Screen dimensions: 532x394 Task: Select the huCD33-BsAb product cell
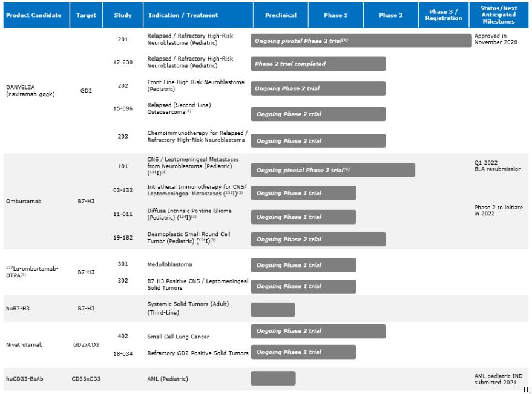pos(24,379)
